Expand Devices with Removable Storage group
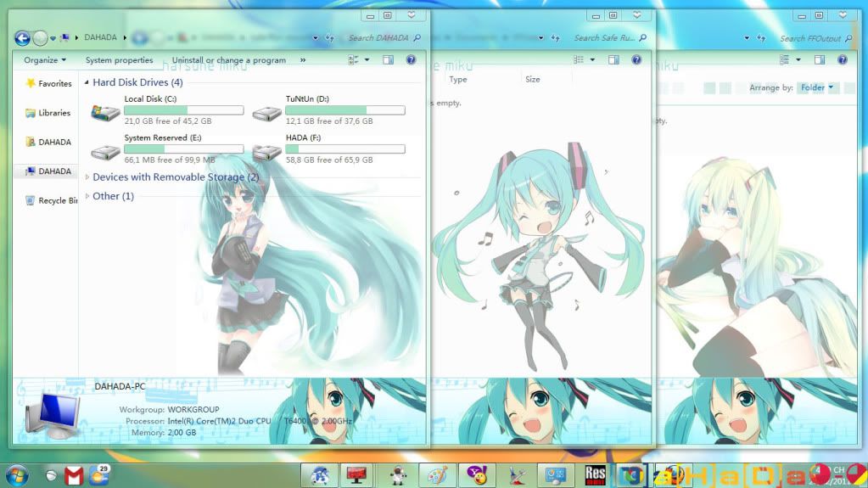 pos(87,177)
